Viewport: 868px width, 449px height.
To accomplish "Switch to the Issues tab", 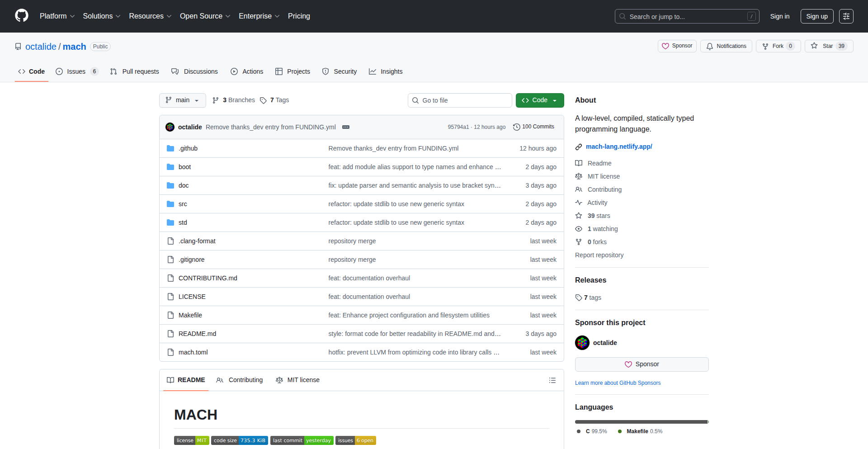I will 76,71.
